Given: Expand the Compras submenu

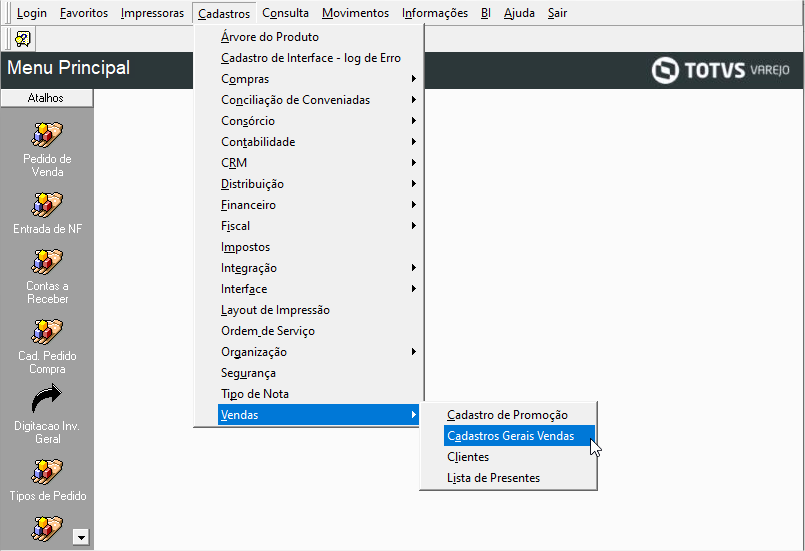Looking at the screenshot, I should pyautogui.click(x=318, y=79).
